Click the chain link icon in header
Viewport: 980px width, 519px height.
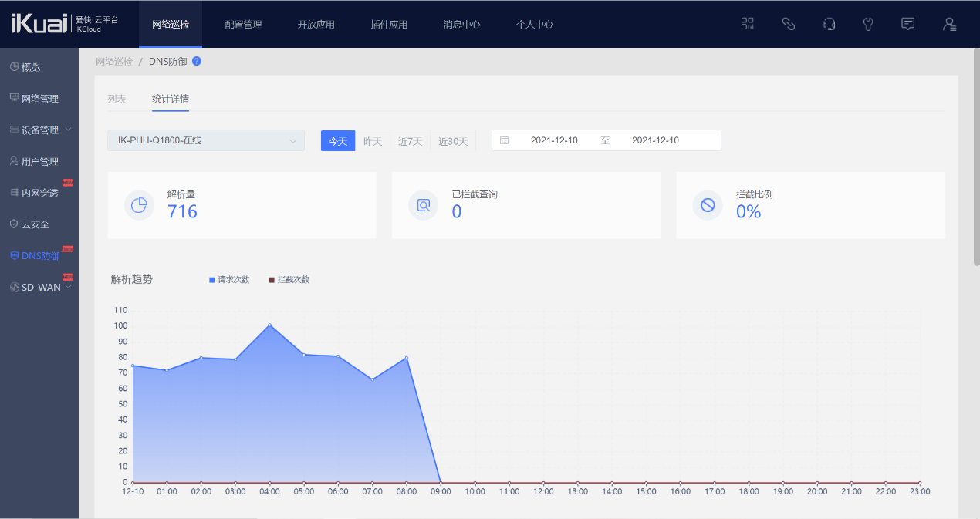[x=788, y=24]
